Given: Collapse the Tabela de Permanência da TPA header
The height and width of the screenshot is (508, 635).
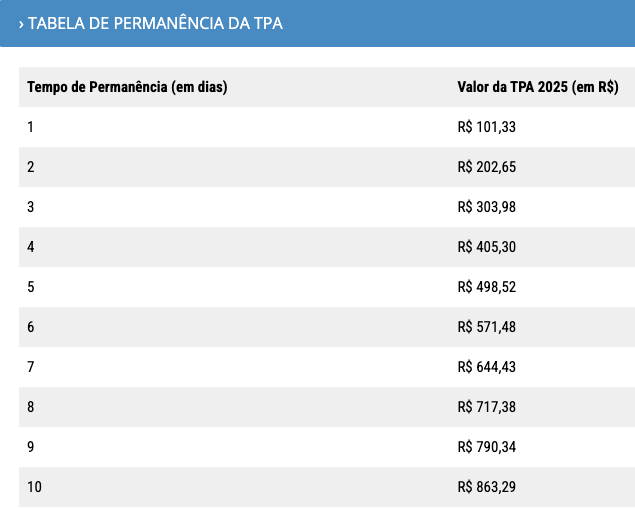Looking at the screenshot, I should tap(318, 23).
